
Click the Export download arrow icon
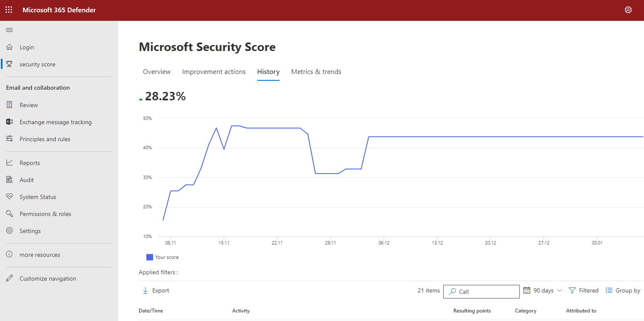tap(145, 290)
